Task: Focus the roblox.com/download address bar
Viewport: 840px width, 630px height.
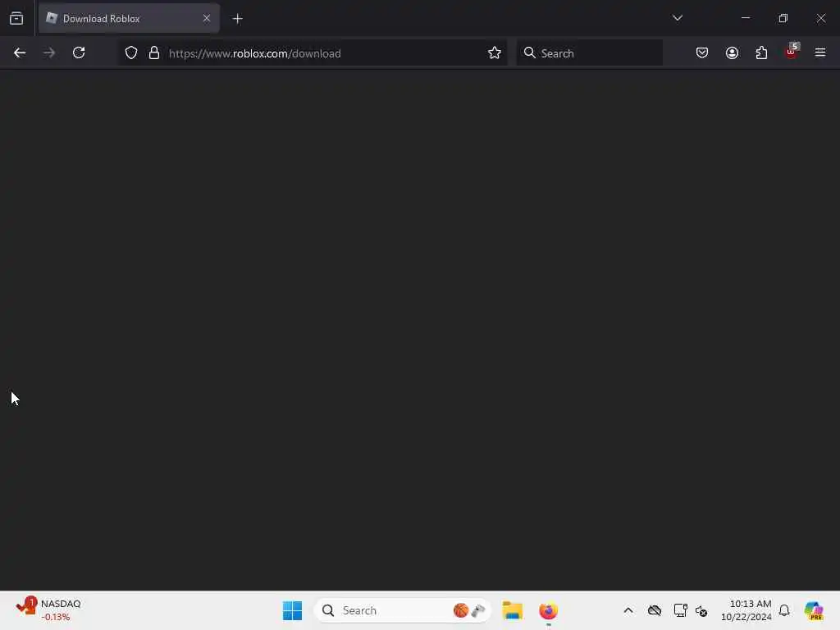Action: click(x=313, y=53)
